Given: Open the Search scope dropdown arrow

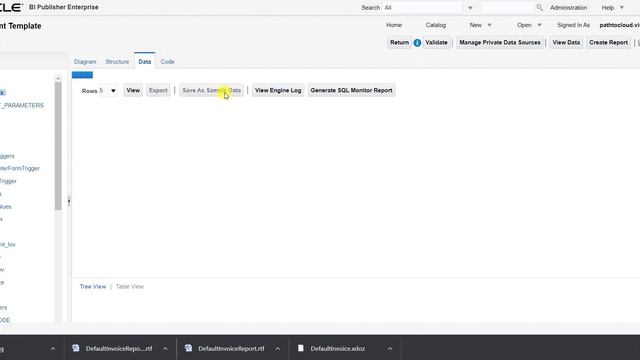Looking at the screenshot, I should [470, 8].
